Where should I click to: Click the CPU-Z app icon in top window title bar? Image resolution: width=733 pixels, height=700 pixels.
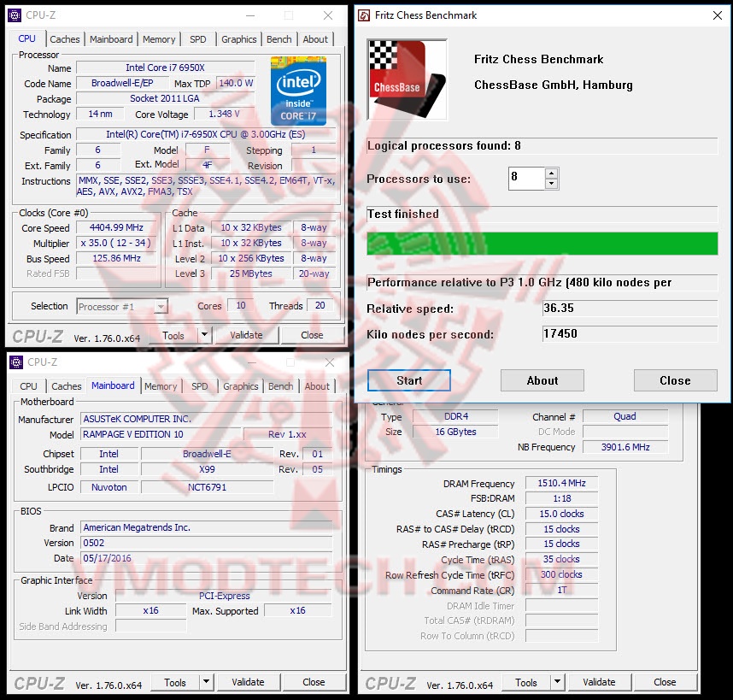point(15,15)
